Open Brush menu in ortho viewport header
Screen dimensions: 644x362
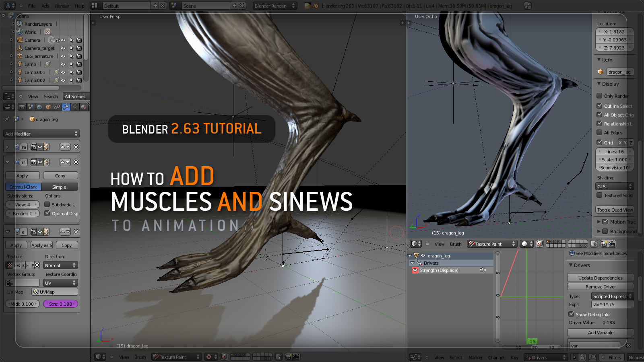tap(456, 244)
